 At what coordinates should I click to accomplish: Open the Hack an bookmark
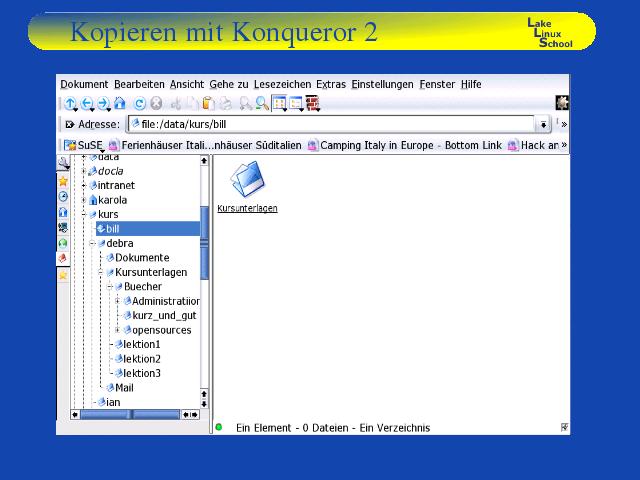[x=533, y=145]
